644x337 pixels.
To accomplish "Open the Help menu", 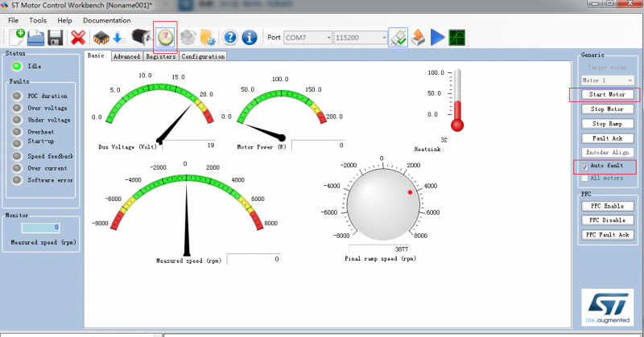I will [x=64, y=20].
